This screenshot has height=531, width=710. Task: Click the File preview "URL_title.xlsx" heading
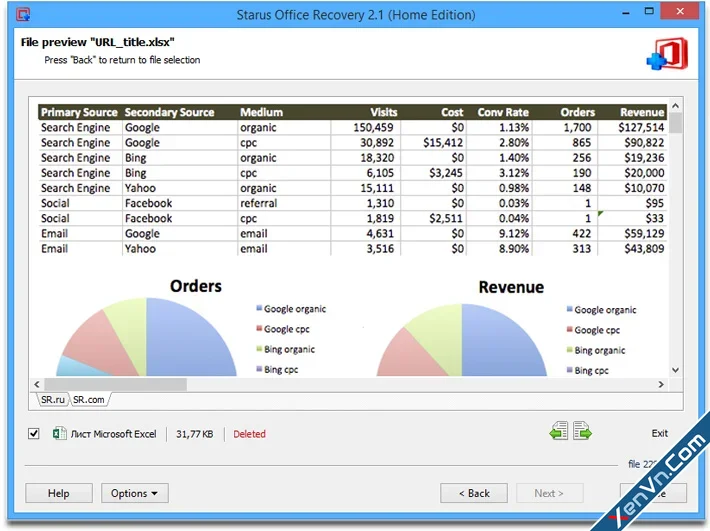coord(97,42)
